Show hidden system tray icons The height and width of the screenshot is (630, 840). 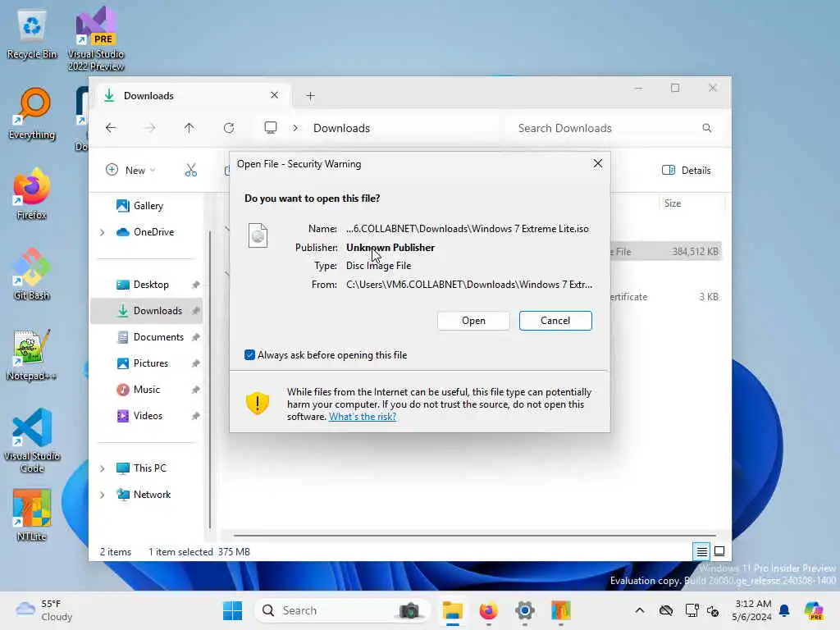[x=640, y=610]
